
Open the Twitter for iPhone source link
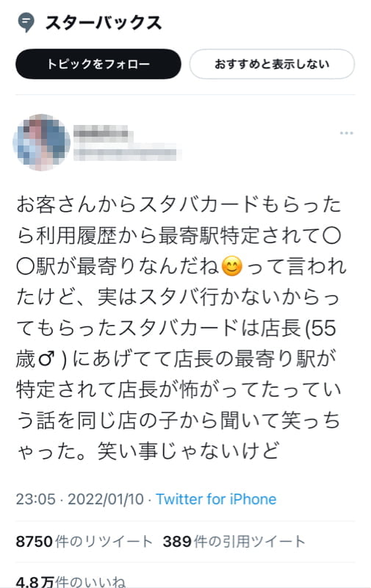click(216, 499)
